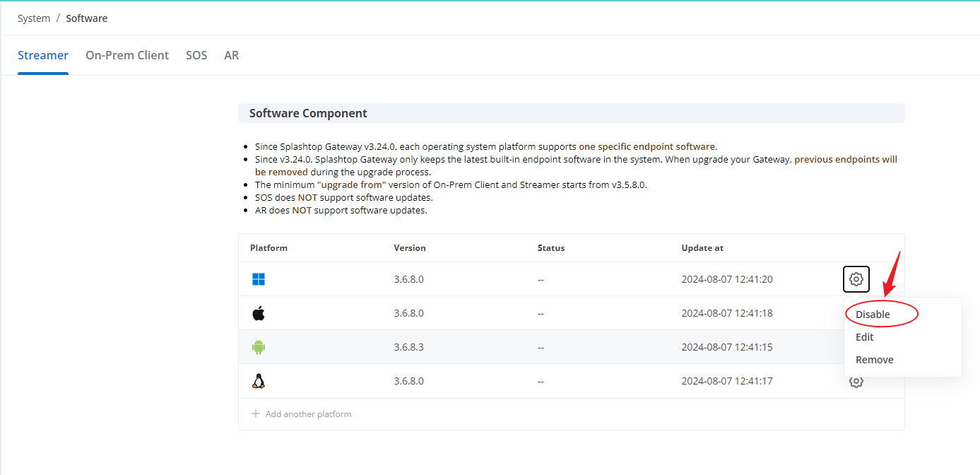Choose Disable from the gear menu
Image resolution: width=980 pixels, height=475 pixels.
[873, 315]
